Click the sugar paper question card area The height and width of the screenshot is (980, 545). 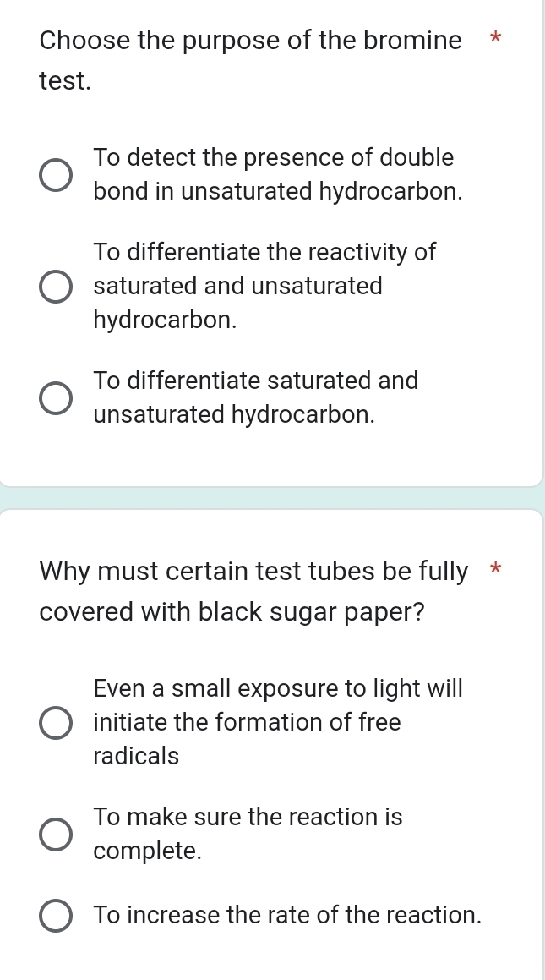click(x=272, y=744)
